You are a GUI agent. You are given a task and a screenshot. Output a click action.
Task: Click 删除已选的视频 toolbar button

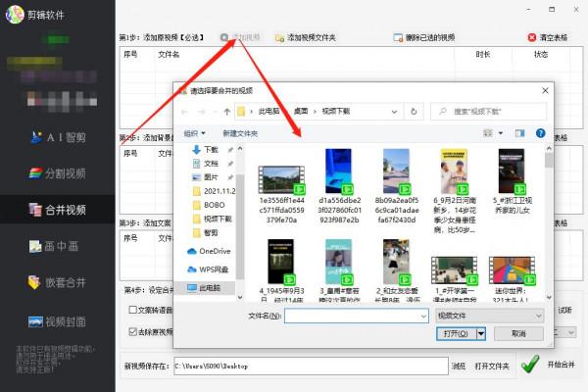click(x=424, y=37)
